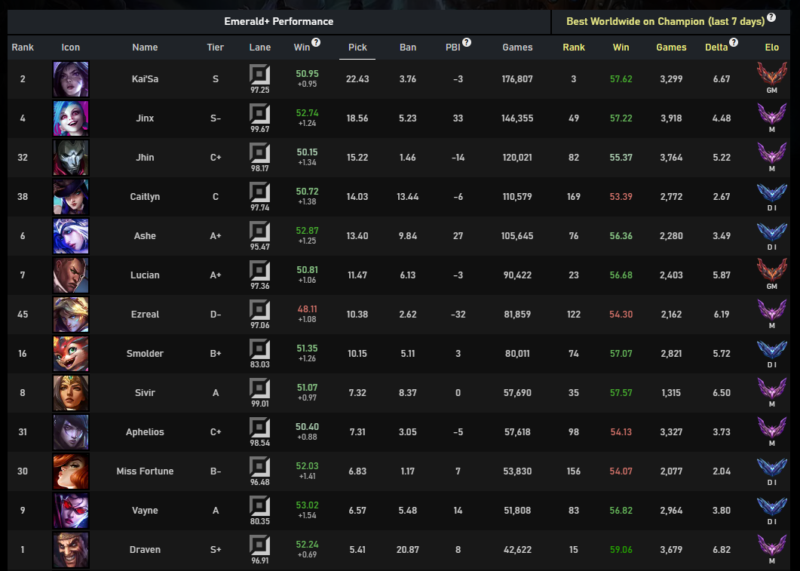Select the Draven champion portrait
Image resolution: width=800 pixels, height=571 pixels.
coord(70,549)
